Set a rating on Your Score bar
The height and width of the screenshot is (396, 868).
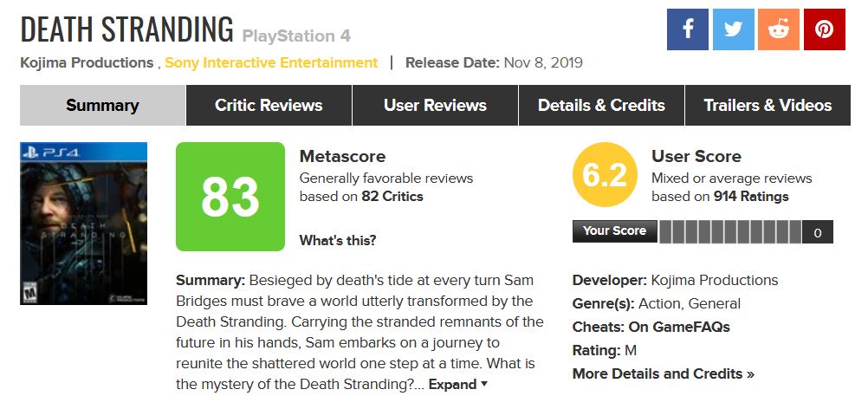tap(730, 231)
